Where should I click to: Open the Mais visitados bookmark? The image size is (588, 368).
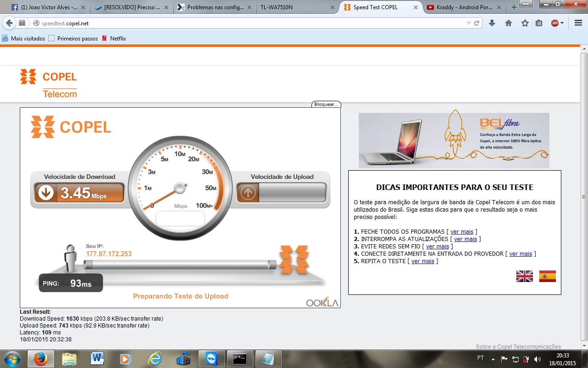tap(23, 39)
